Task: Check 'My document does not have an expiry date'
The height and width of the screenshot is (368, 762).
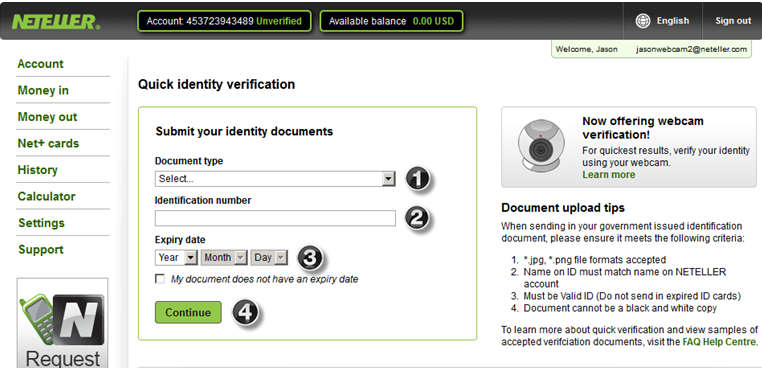Action: point(159,279)
